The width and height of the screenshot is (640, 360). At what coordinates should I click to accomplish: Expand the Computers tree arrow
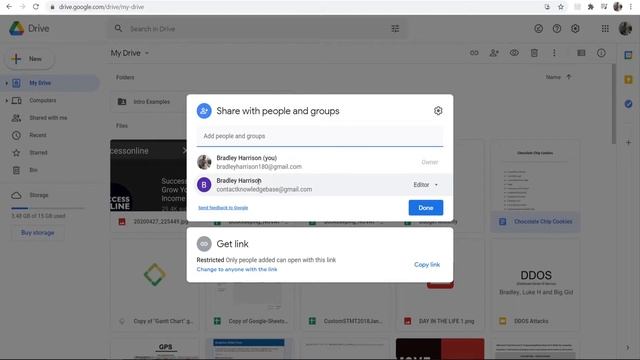click(x=7, y=100)
